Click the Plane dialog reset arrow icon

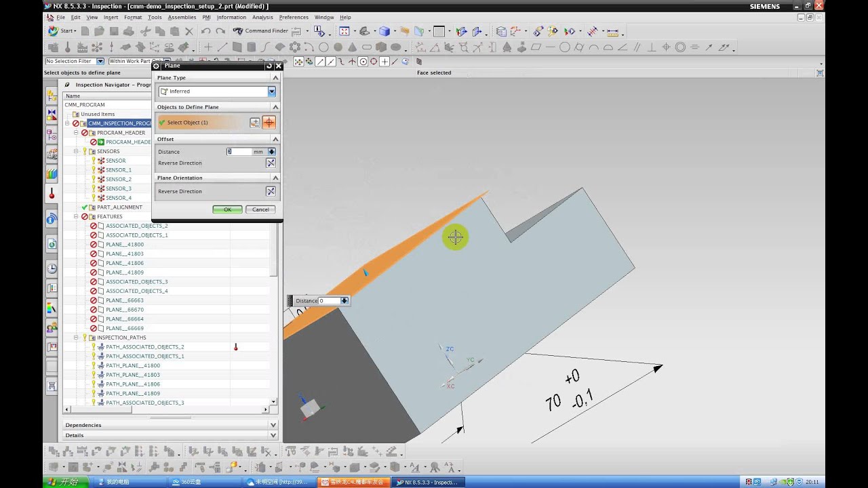pos(269,66)
